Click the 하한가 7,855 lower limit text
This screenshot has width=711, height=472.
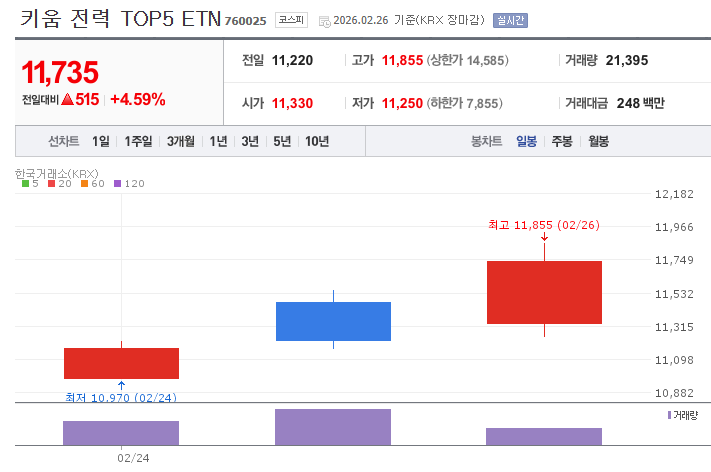pos(464,103)
